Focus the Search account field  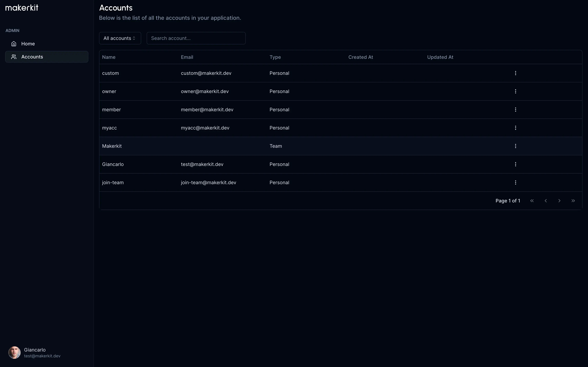tap(196, 38)
